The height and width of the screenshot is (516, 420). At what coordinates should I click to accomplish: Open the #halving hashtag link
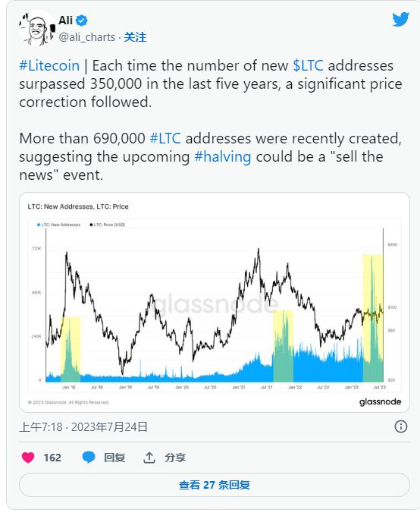point(223,156)
